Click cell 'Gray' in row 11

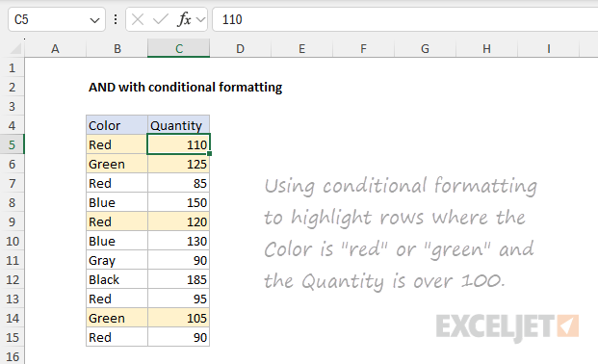(x=117, y=260)
